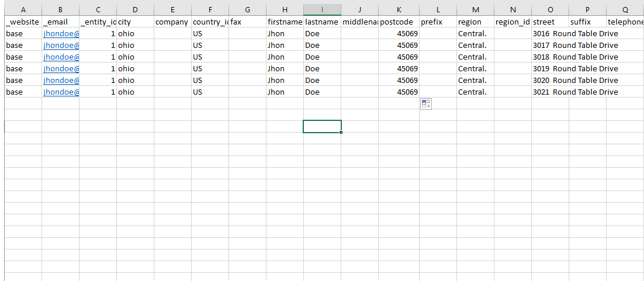Open jhondoe@ email link in the 3020 row
The image size is (644, 281).
(x=61, y=80)
